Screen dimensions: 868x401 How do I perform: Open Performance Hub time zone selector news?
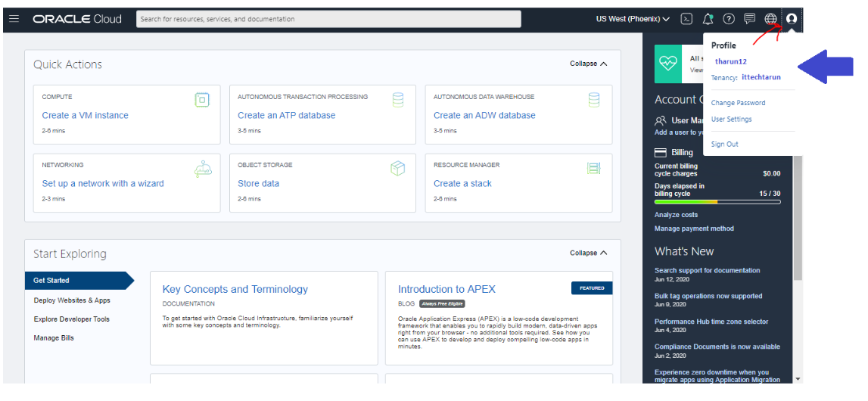tap(711, 322)
